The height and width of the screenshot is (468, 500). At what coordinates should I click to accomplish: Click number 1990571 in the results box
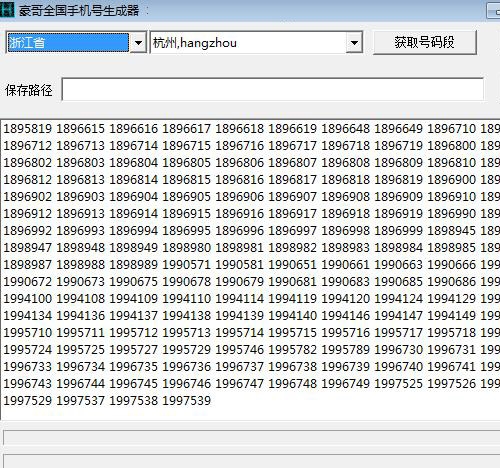coord(186,265)
